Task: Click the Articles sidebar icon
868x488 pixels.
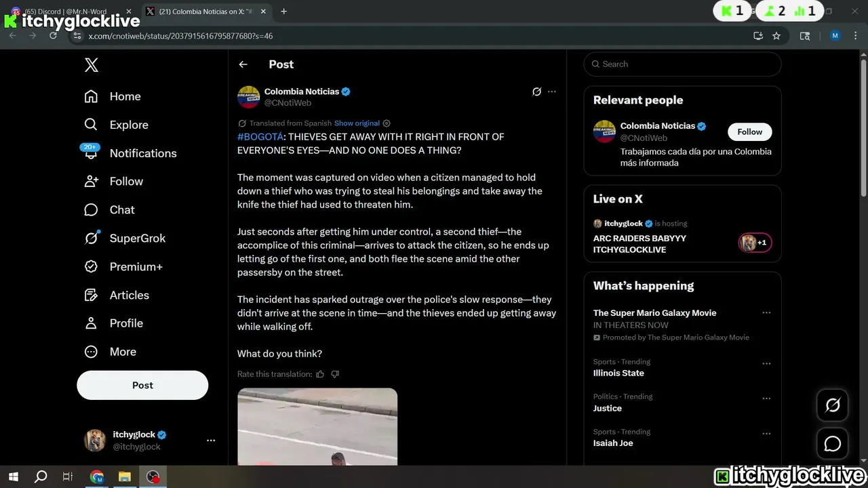Action: coord(91,295)
